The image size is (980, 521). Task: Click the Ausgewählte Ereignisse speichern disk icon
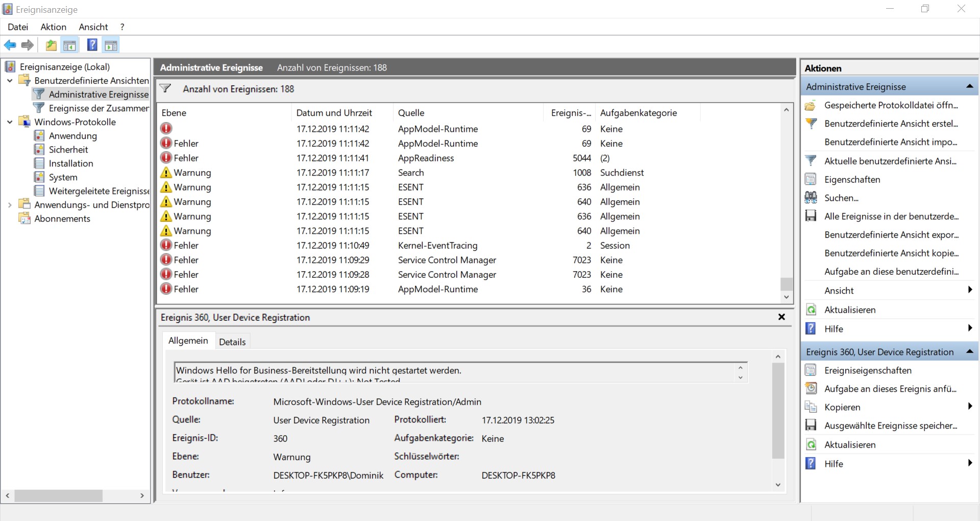click(811, 425)
